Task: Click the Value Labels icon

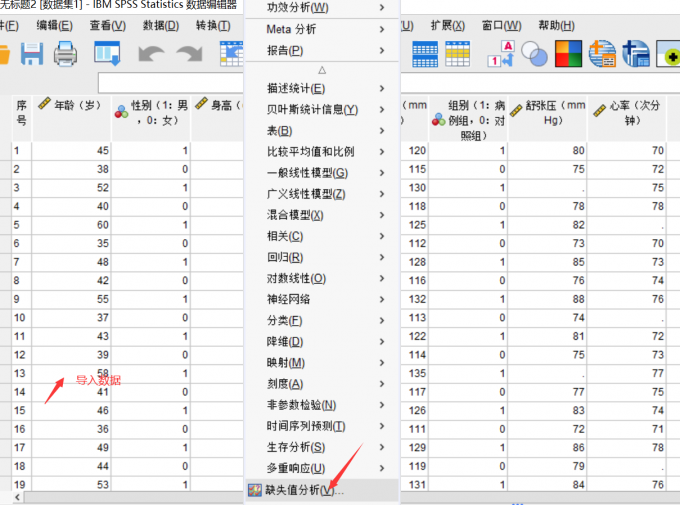Action: [x=501, y=54]
